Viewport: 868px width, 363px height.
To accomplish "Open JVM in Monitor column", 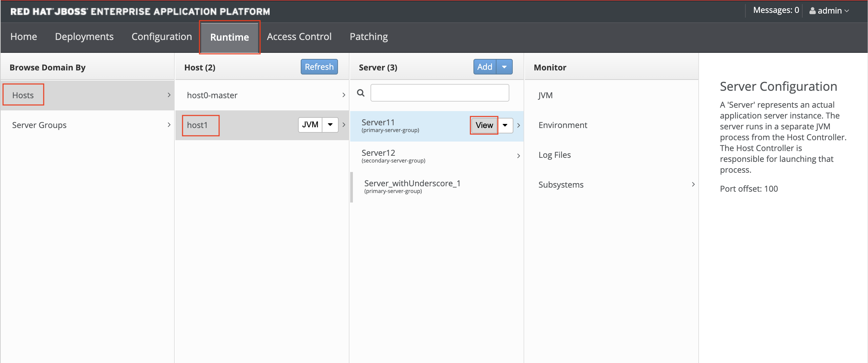I will click(612, 95).
